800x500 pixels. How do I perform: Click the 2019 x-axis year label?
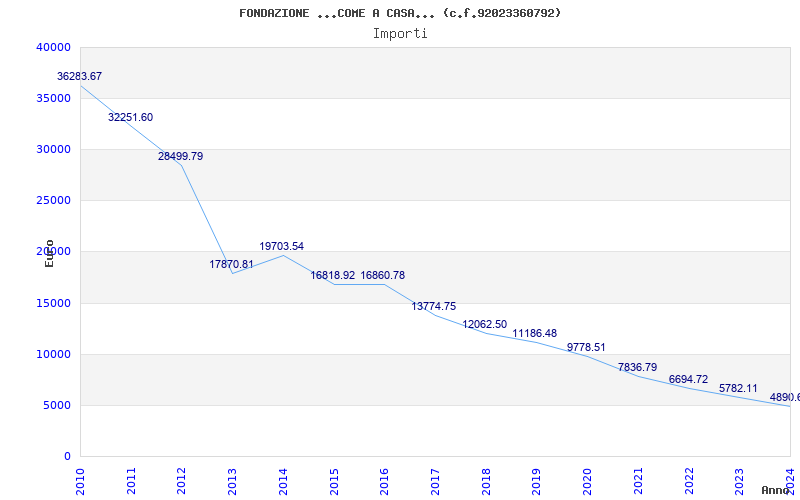[x=536, y=481]
